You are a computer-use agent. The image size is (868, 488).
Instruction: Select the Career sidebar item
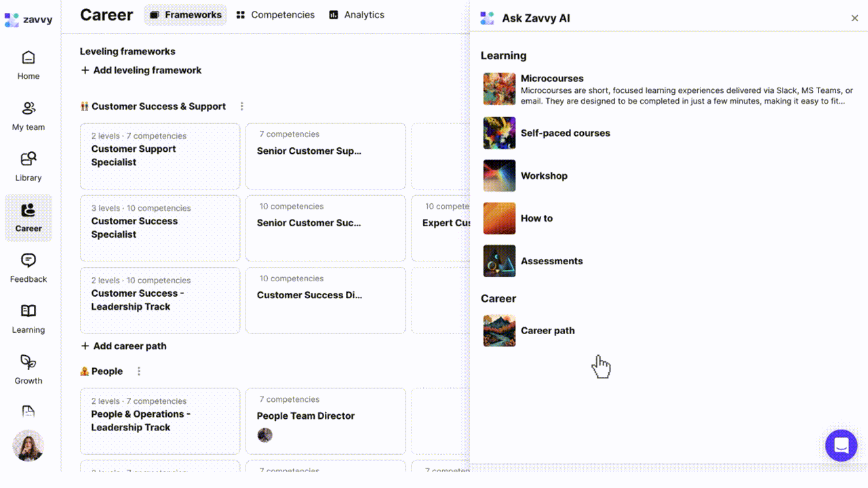click(x=28, y=218)
